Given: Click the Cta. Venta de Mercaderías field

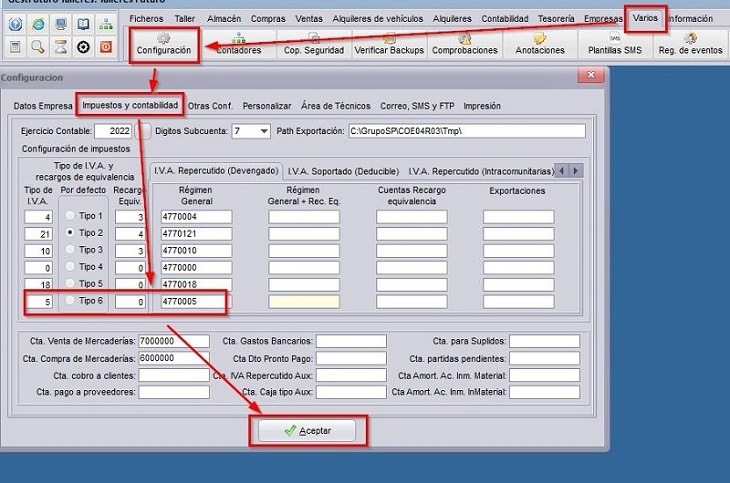Looking at the screenshot, I should point(174,341).
